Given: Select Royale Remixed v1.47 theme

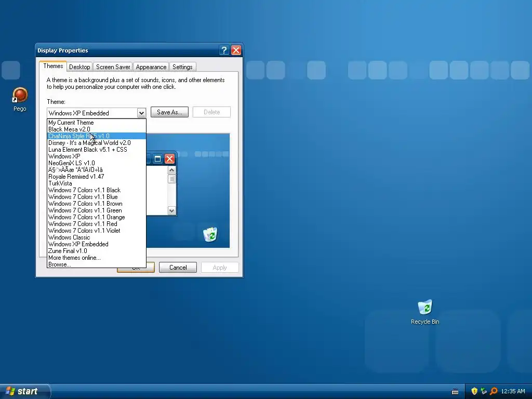Looking at the screenshot, I should (96, 177).
